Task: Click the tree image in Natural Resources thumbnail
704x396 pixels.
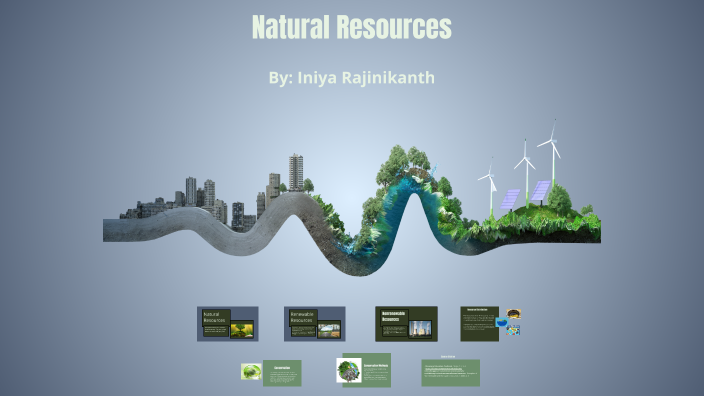Action: (242, 330)
